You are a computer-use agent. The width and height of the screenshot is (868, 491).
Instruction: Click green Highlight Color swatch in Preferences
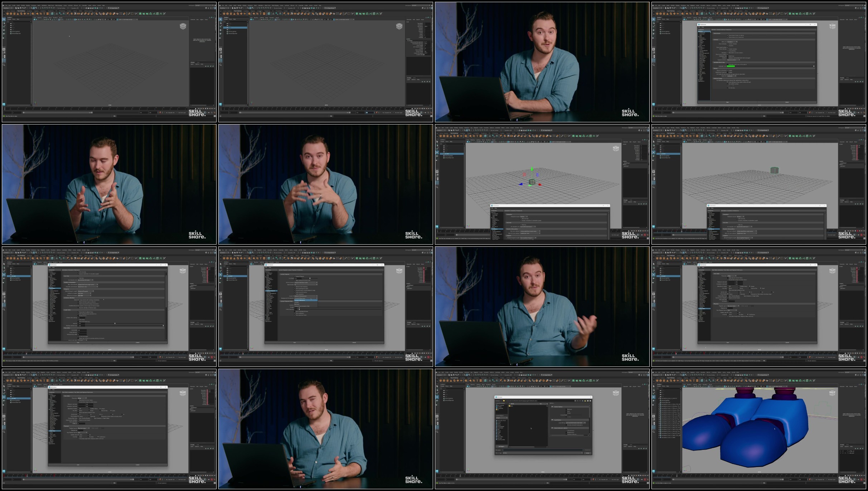pos(731,66)
